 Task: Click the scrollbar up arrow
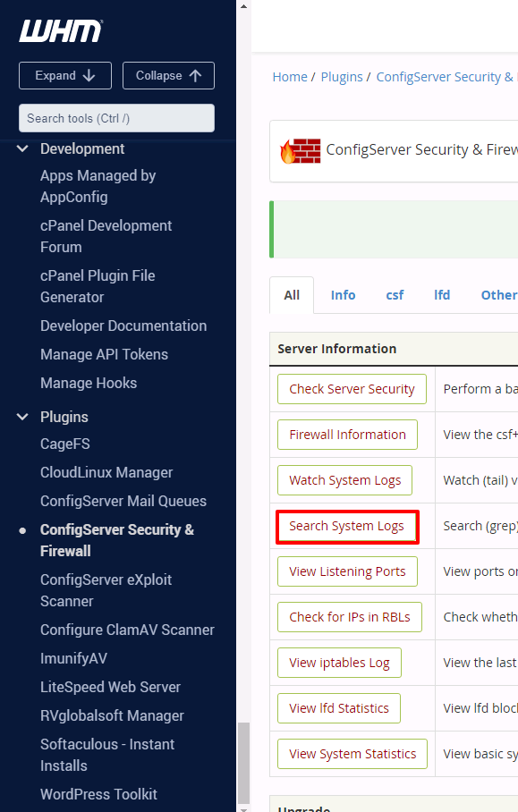point(243,6)
